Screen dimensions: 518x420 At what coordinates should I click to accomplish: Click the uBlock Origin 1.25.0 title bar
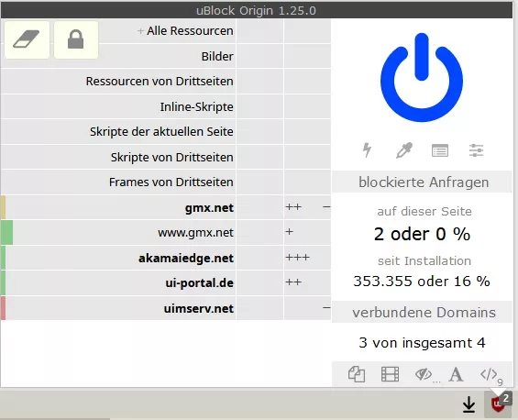click(257, 10)
